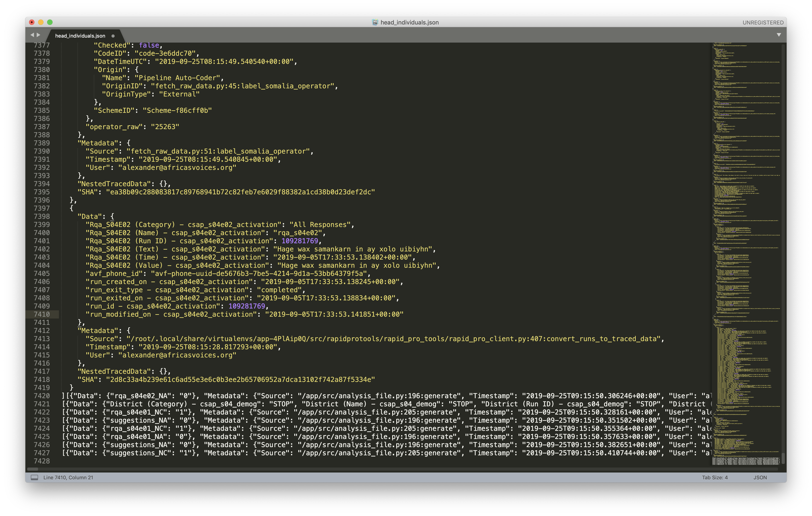Click the unsaved-changes dot on head_individuals.json tab
812x516 pixels.
(113, 36)
